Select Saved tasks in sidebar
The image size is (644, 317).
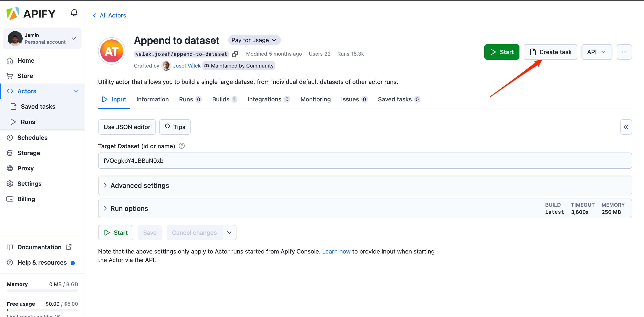[x=38, y=107]
